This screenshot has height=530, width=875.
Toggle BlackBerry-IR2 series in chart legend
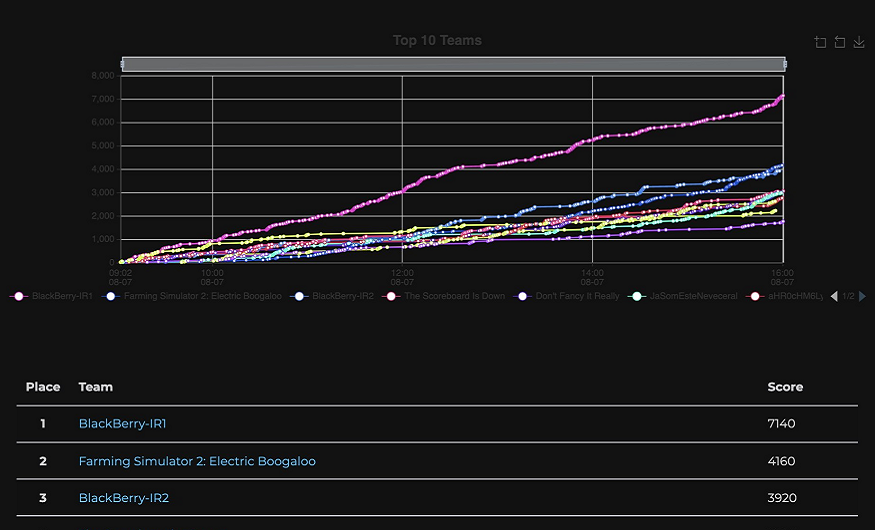(x=332, y=296)
